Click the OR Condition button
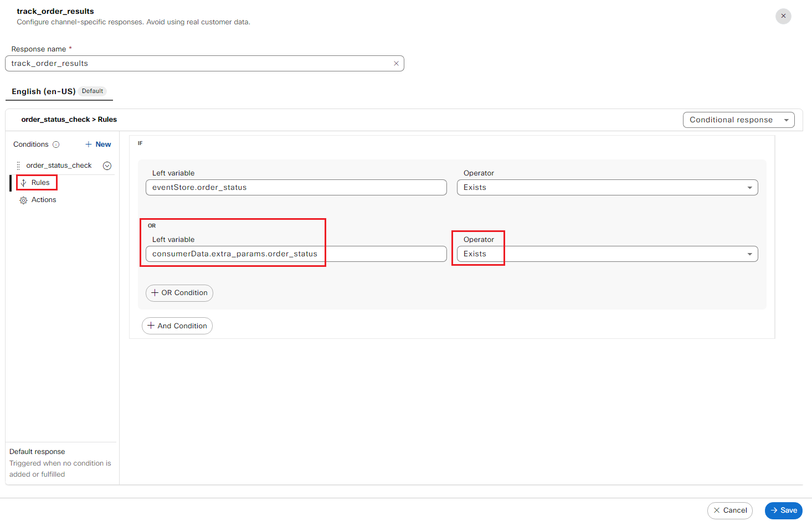This screenshot has width=812, height=521. [x=179, y=293]
